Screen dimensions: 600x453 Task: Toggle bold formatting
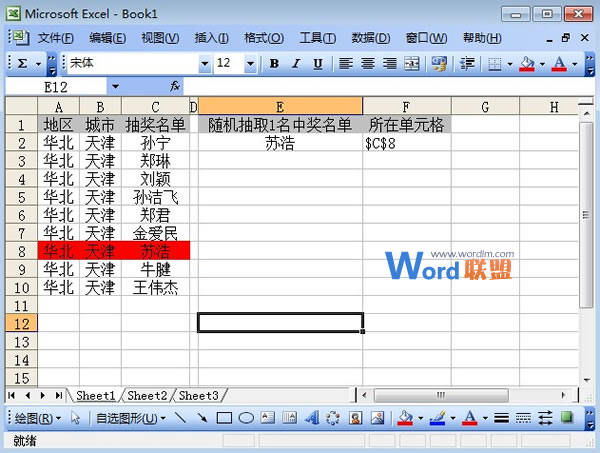tap(274, 63)
